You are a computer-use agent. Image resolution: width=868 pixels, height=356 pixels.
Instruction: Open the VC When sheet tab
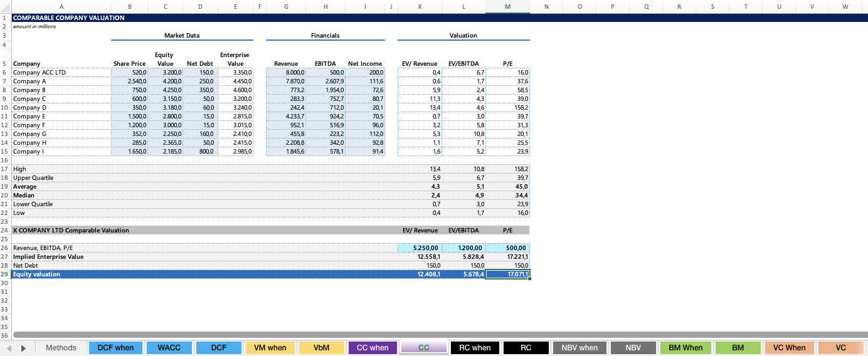click(790, 348)
